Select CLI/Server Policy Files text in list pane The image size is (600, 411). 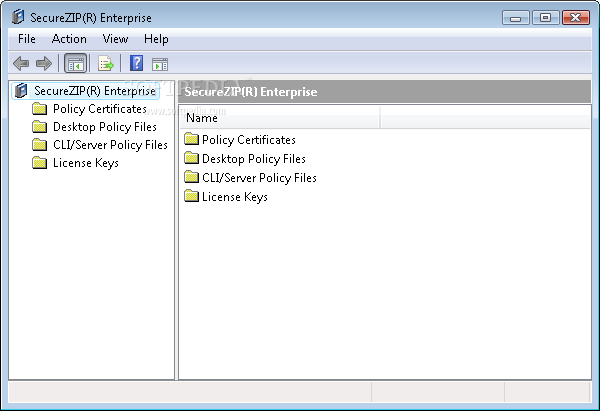tap(259, 178)
